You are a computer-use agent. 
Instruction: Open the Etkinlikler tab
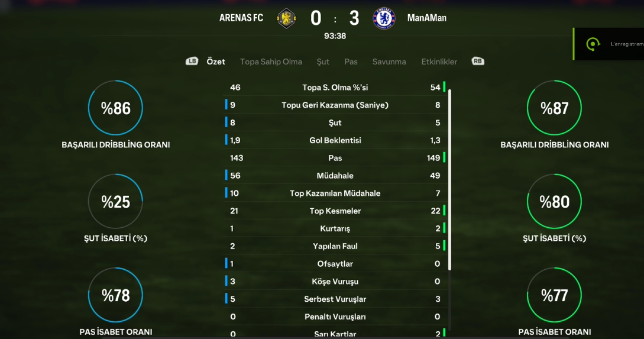point(439,62)
